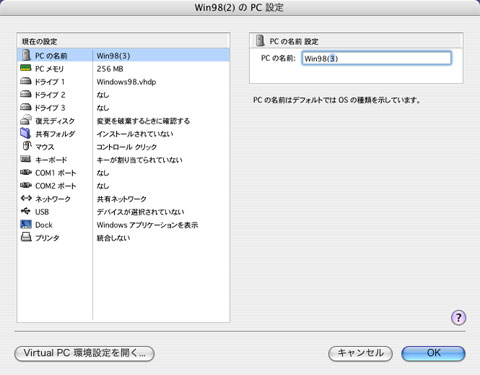Viewport: 480px width, 375px height.
Task: Select the 復元ディスク setting label
Action: (55, 121)
